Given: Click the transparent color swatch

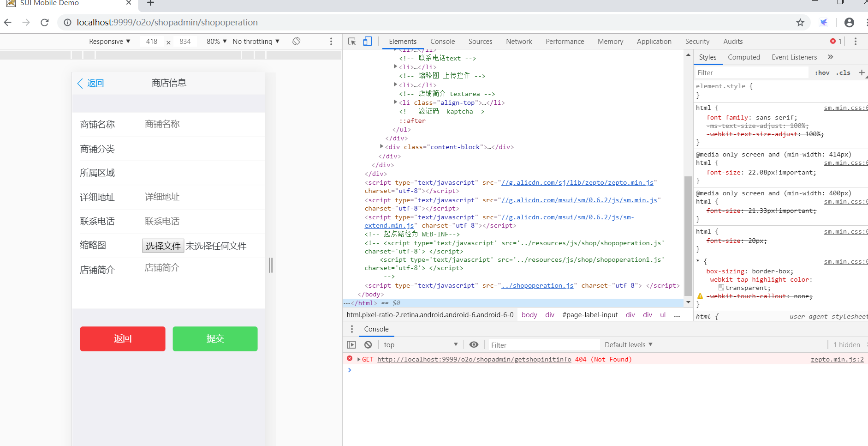Looking at the screenshot, I should (x=721, y=287).
